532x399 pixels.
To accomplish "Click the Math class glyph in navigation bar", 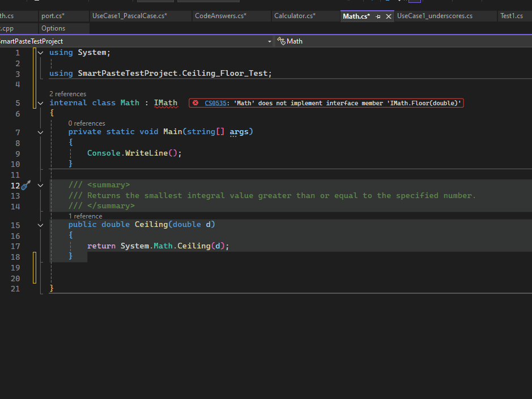I will pyautogui.click(x=280, y=41).
